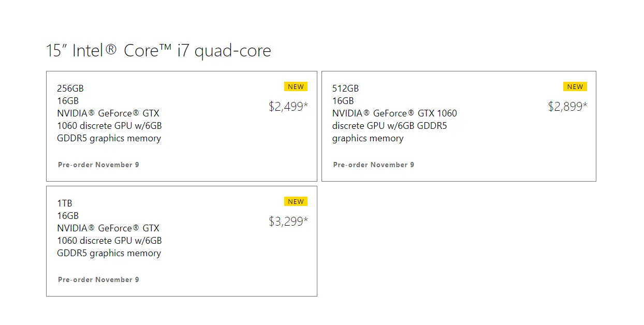Click the $2,499 price
The height and width of the screenshot is (325, 644).
pos(288,107)
